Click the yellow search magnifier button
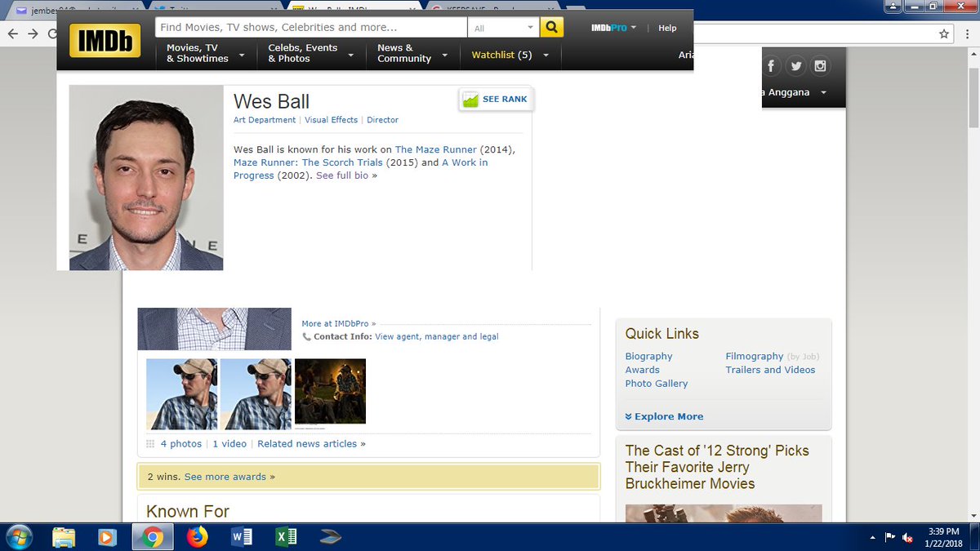Screen dimensions: 980x551 click(x=552, y=27)
